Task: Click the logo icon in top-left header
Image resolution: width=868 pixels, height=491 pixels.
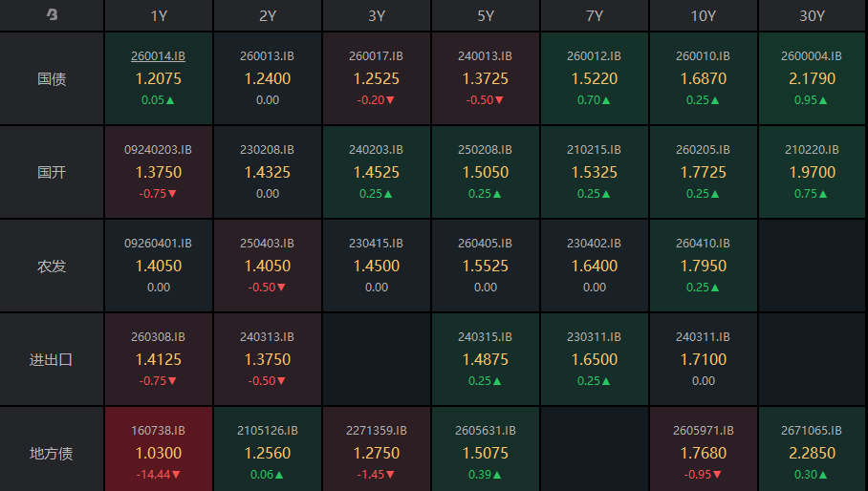Action: point(52,15)
